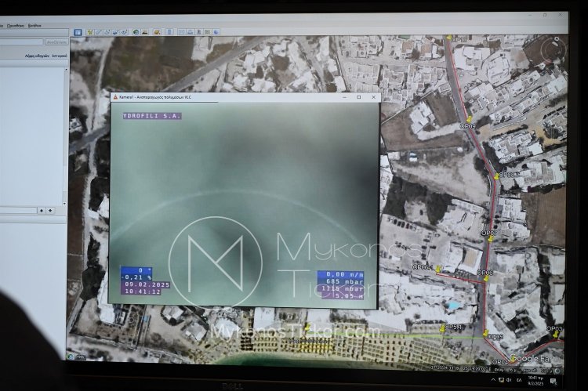Toggle the Google Earth sidebar icon
Image resolution: width=588 pixels, height=391 pixels.
[78, 32]
